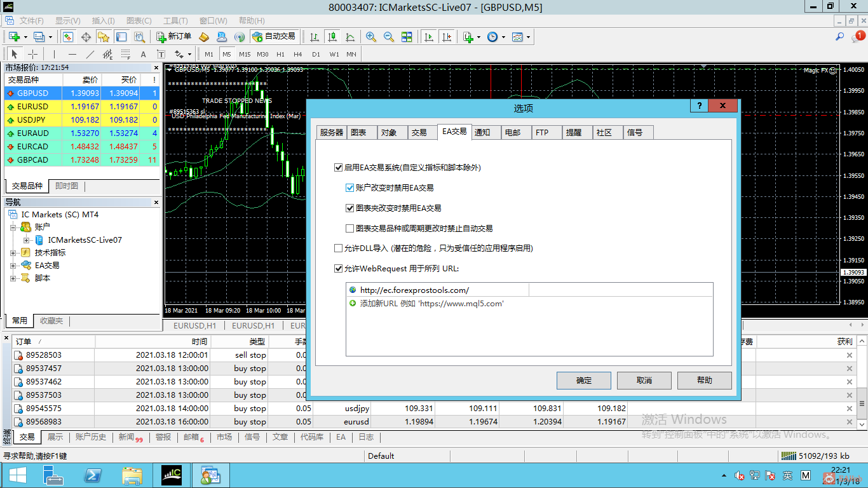Toggle the Data Window crosshair icon
The width and height of the screenshot is (868, 488).
86,37
